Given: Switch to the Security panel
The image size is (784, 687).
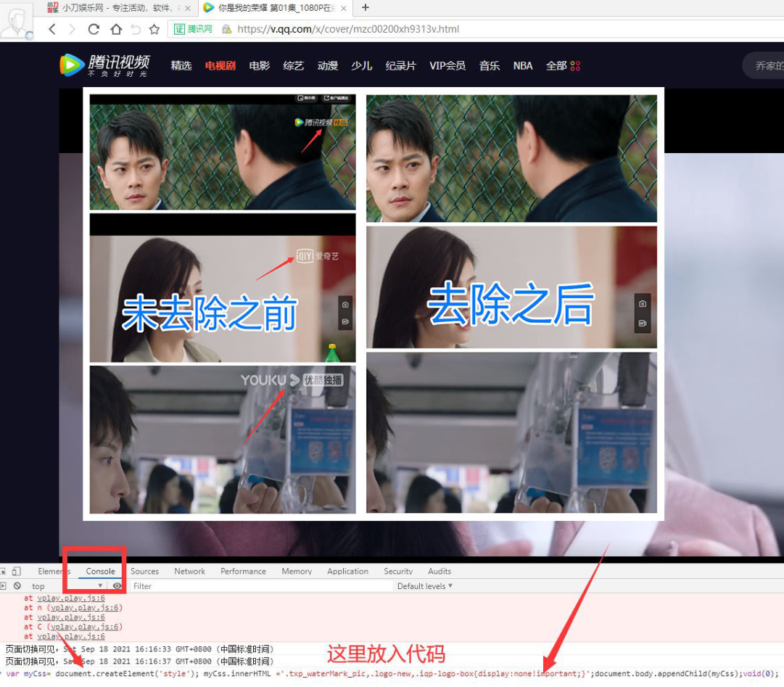Looking at the screenshot, I should click(398, 571).
